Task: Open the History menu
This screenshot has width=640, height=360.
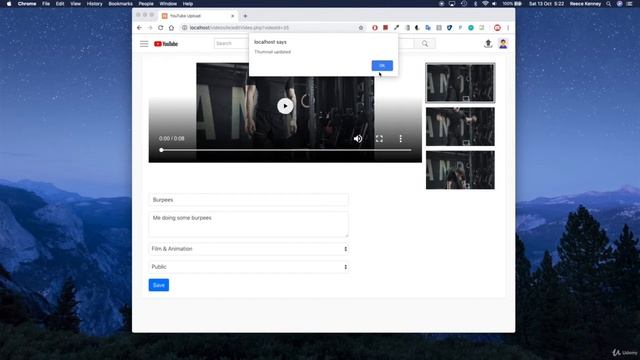Action: click(94, 4)
